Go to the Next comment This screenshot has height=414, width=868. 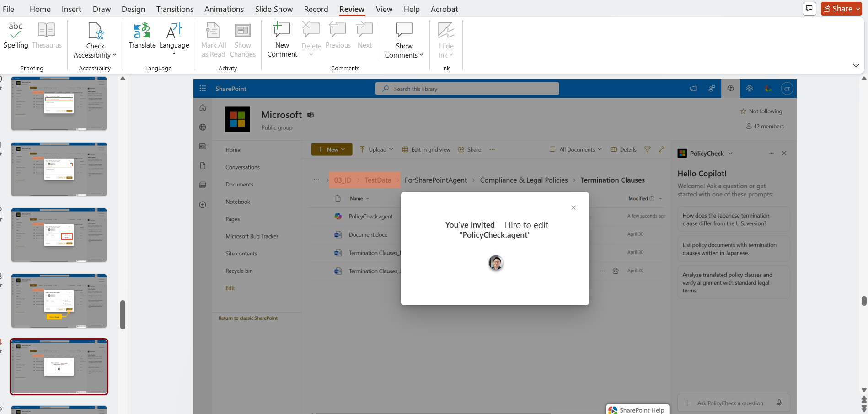[x=364, y=36]
